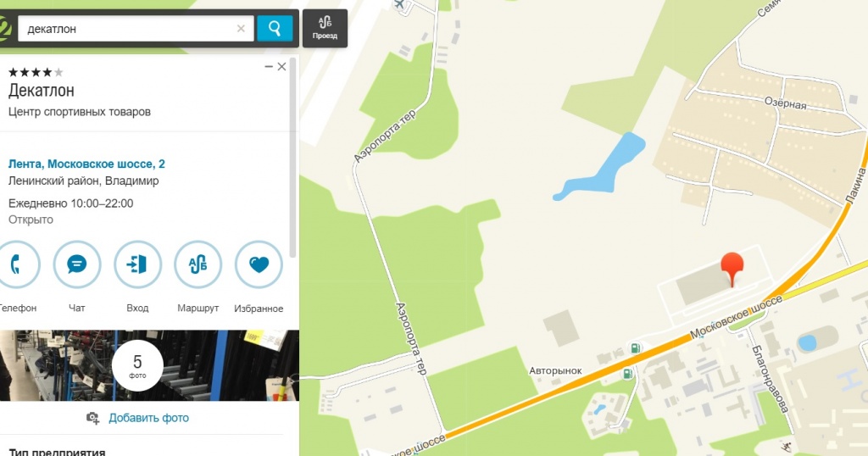
Task: Click the Телефон phone icon
Action: click(x=17, y=264)
